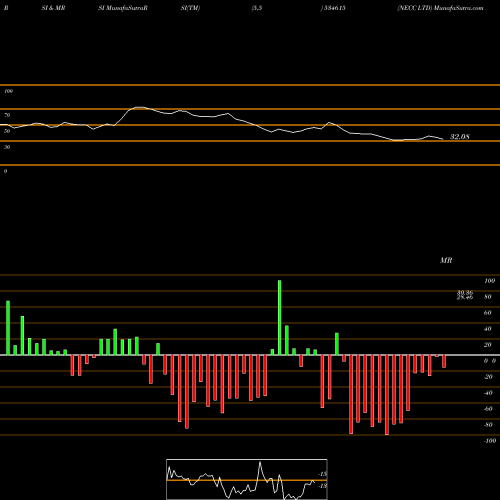
Task: Click the MR axis '-60' label
Action: 488,409
